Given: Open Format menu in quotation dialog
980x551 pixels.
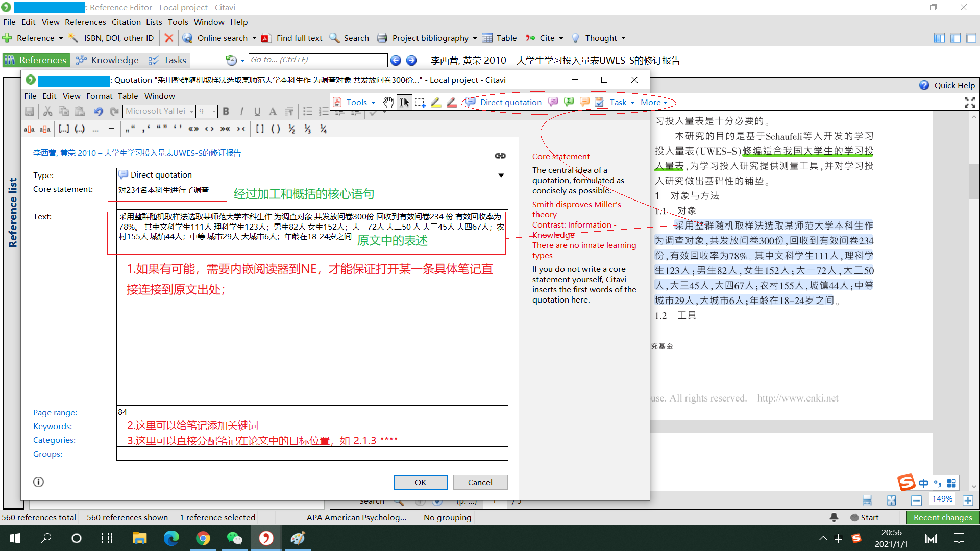Looking at the screenshot, I should (99, 96).
